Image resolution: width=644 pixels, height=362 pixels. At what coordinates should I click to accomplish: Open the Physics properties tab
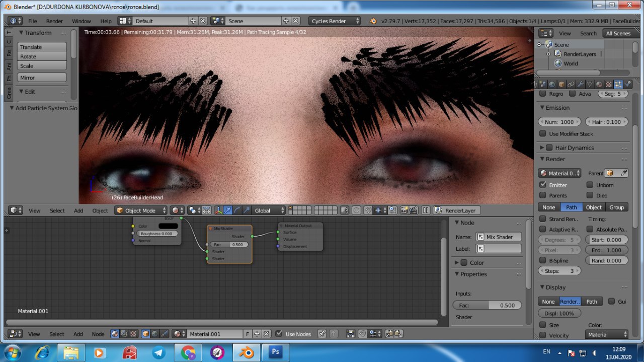(628, 84)
